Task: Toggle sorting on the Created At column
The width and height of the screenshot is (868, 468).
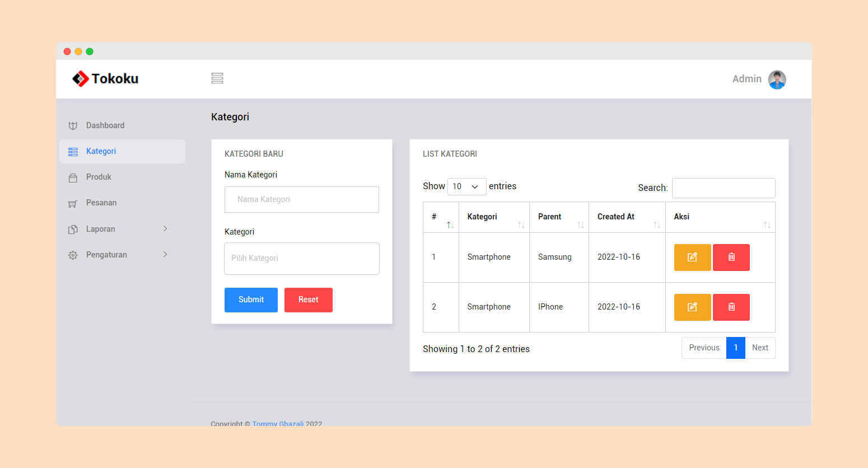Action: coord(627,217)
